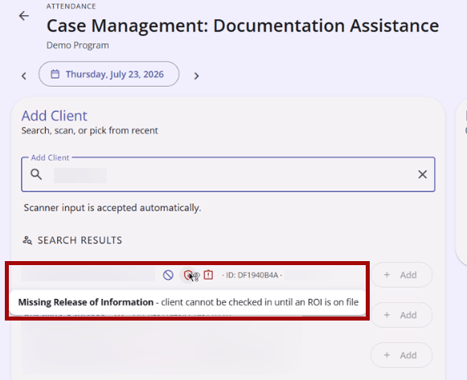
Task: Click 'Search, scan, or pick from recent'
Action: (x=90, y=130)
